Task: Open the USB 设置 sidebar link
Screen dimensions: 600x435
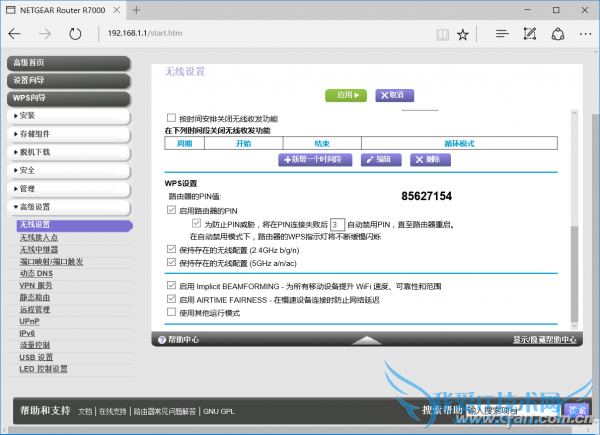Action: [x=36, y=357]
